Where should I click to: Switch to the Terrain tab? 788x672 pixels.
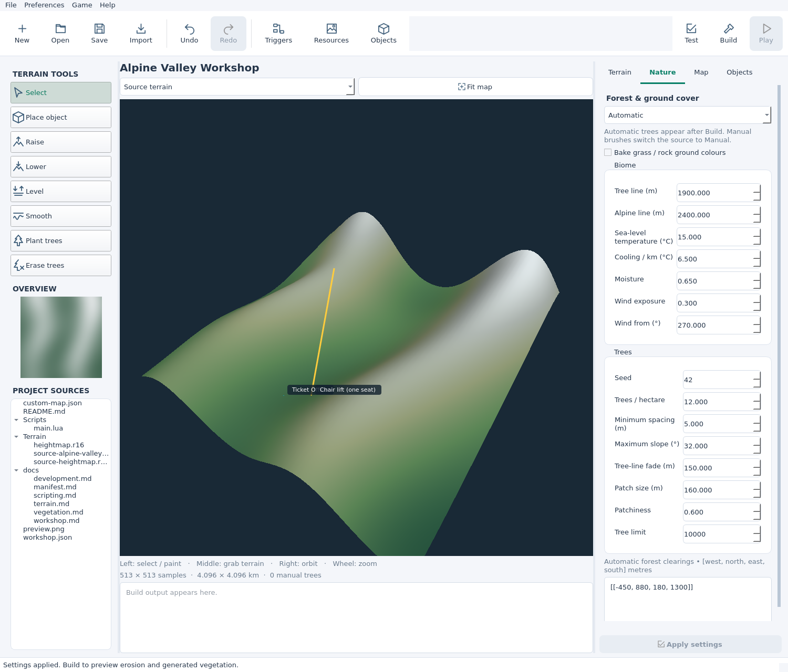620,72
